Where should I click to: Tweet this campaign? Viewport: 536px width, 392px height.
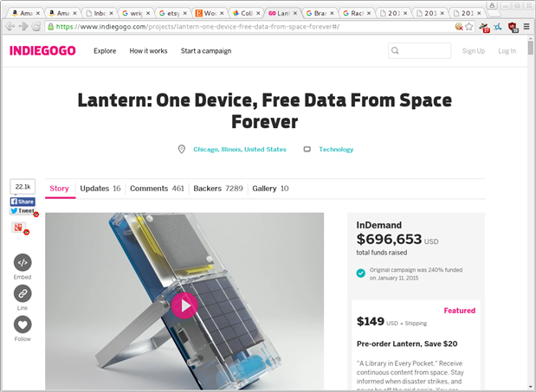tap(23, 211)
